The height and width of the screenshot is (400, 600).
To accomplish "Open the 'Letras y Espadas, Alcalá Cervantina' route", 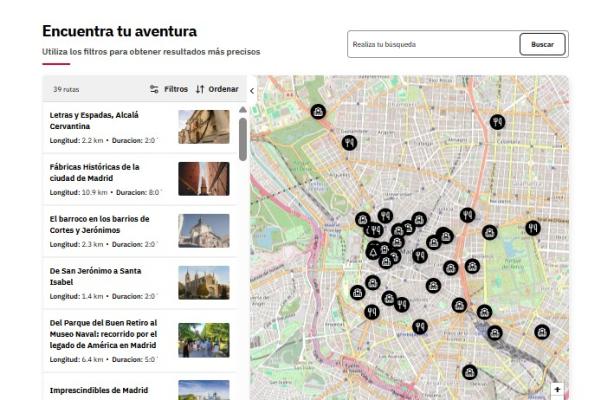I will [139, 127].
